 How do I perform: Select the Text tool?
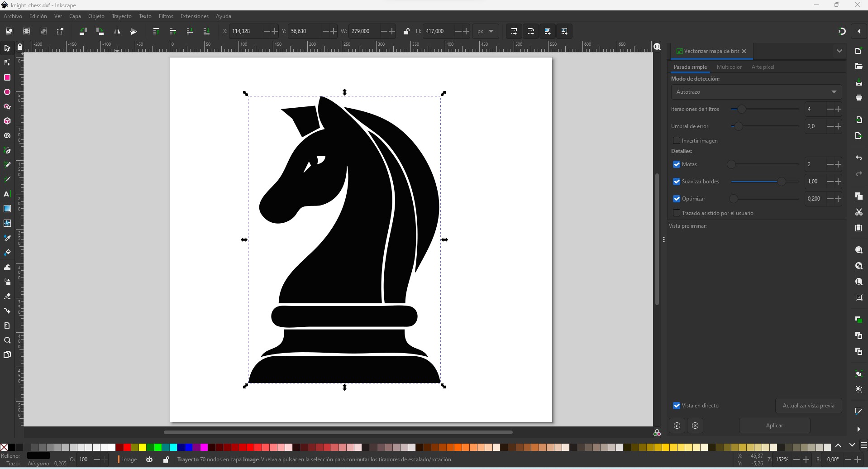tap(7, 194)
